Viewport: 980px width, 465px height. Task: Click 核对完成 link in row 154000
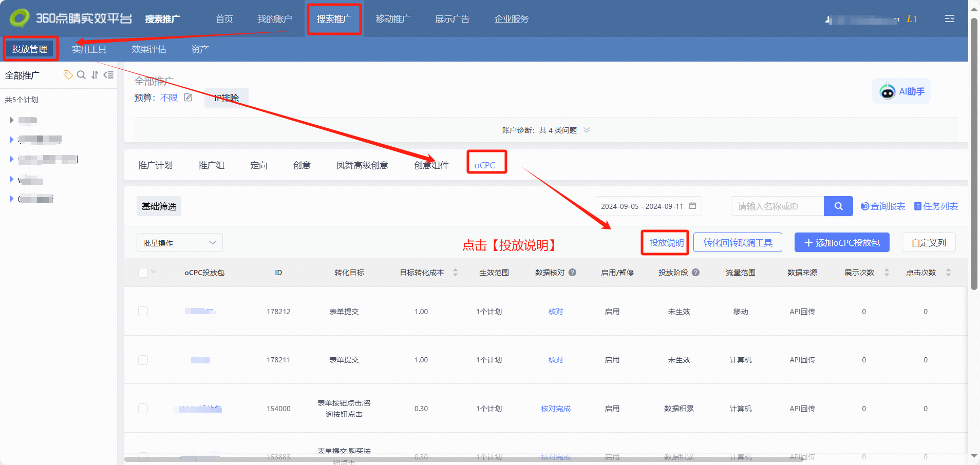click(x=556, y=409)
